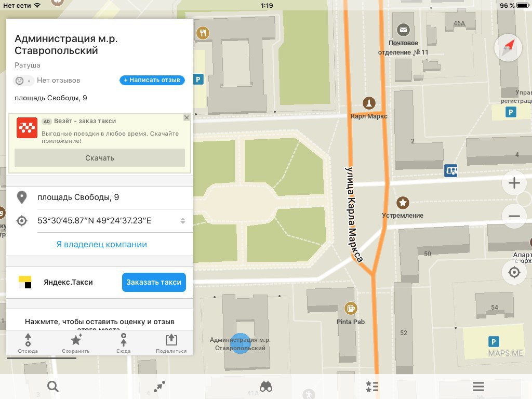The height and width of the screenshot is (399, 532).
Task: Select Почтовое отделение №11 mail icon
Action: (x=403, y=30)
